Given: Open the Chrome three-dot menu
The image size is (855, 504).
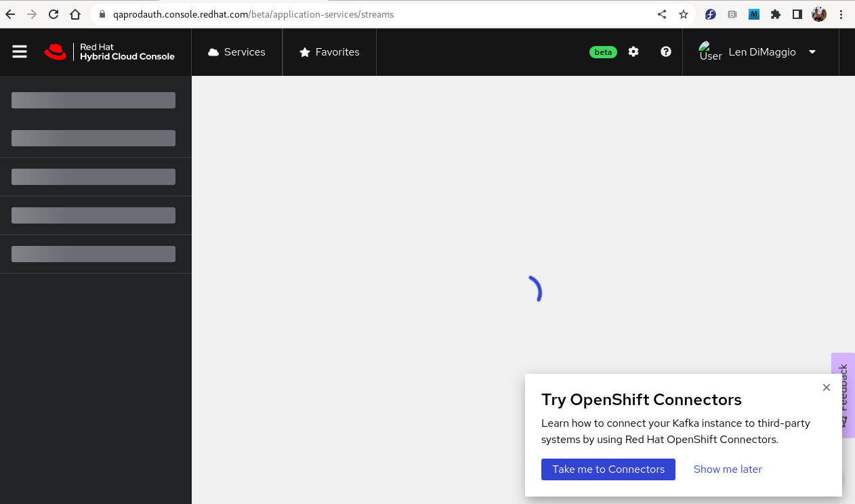Looking at the screenshot, I should click(x=841, y=14).
